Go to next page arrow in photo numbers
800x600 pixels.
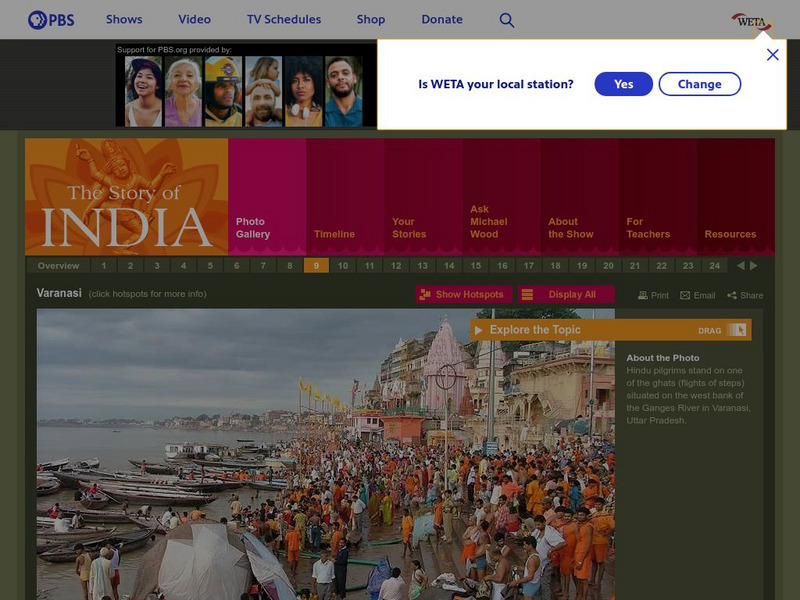tap(754, 266)
